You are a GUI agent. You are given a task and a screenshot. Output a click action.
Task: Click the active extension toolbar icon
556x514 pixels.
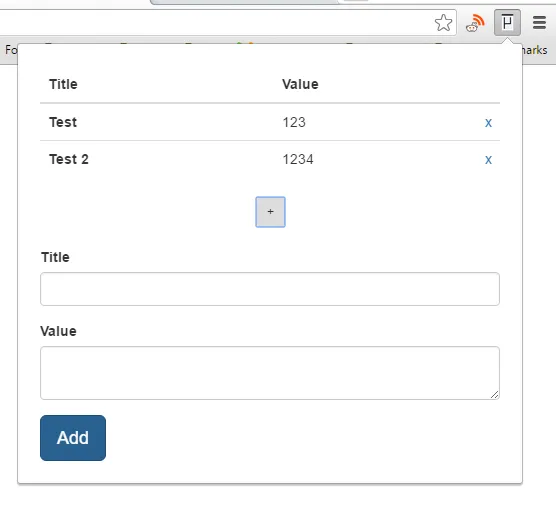click(x=507, y=23)
